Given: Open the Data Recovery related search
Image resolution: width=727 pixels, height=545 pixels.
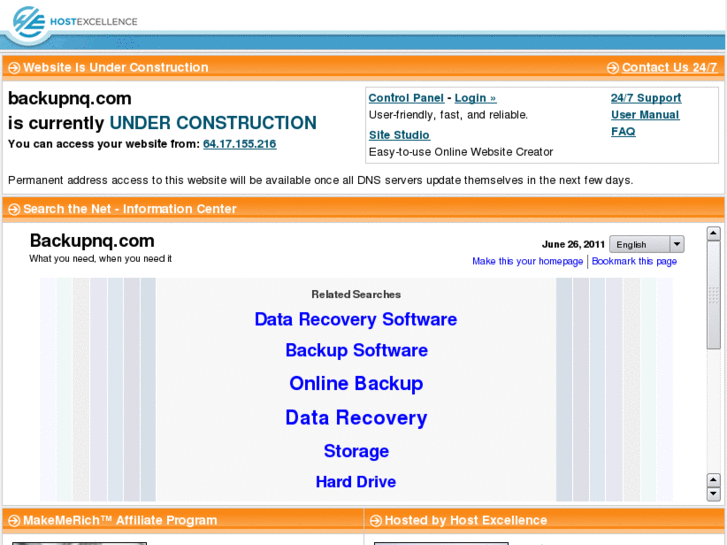Looking at the screenshot, I should pyautogui.click(x=356, y=417).
